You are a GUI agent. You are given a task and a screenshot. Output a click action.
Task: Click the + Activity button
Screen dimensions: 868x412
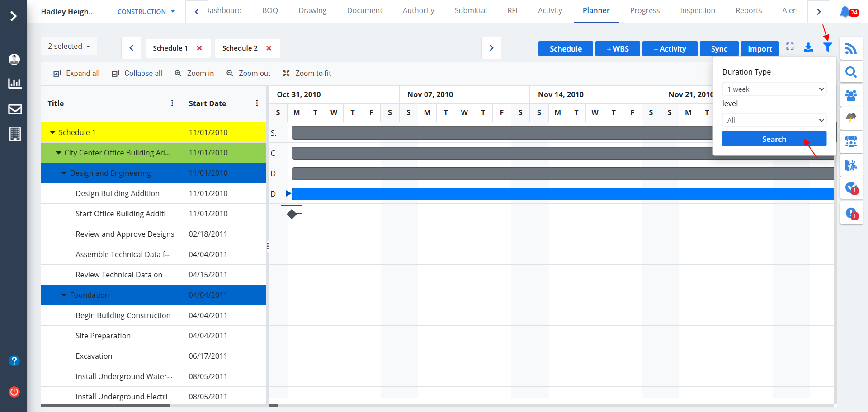(x=670, y=49)
